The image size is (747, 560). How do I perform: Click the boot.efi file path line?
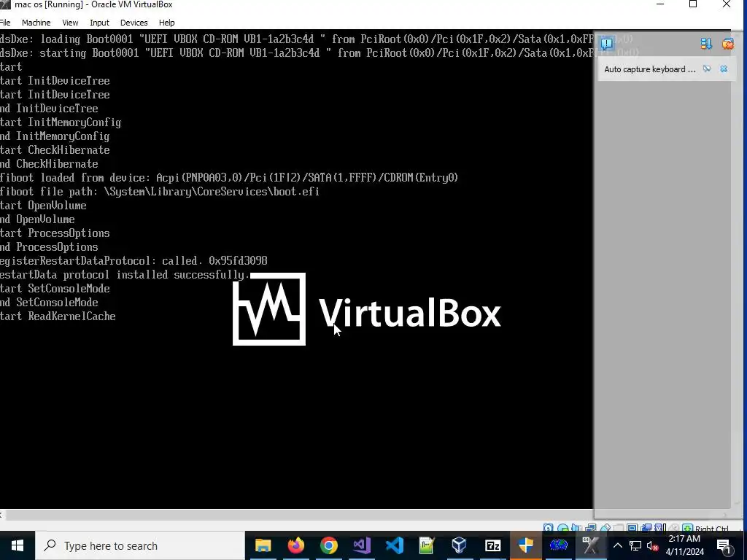pos(160,192)
